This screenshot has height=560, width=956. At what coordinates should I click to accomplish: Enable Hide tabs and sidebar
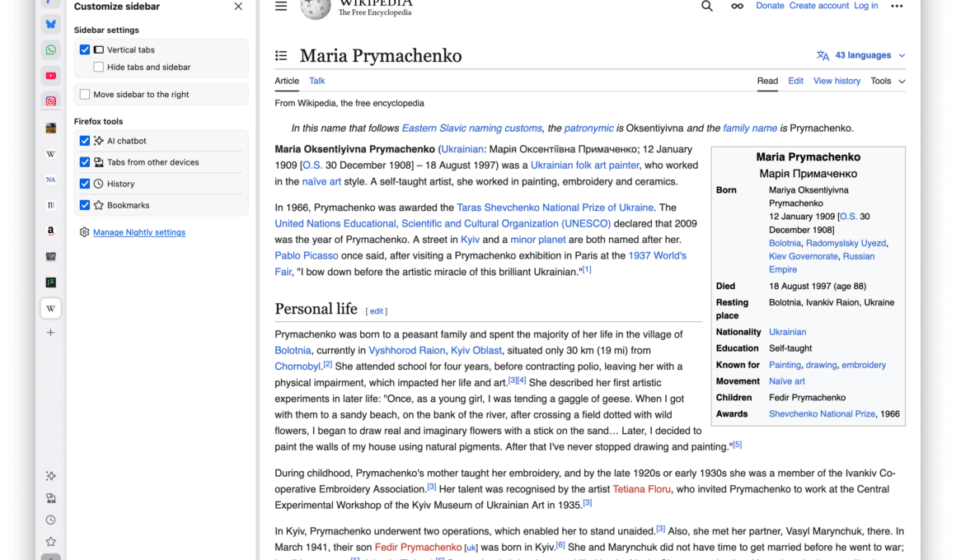tap(98, 67)
